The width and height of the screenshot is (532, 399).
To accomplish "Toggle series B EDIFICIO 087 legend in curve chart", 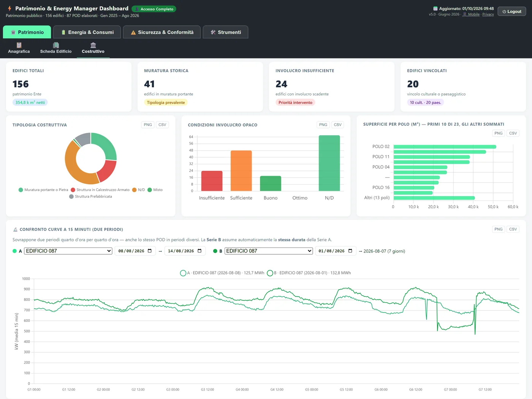I will [309, 273].
